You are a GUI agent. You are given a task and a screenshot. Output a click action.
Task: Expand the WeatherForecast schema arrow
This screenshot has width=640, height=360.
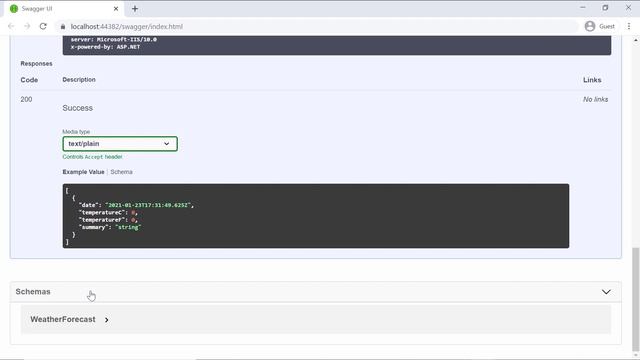(107, 320)
